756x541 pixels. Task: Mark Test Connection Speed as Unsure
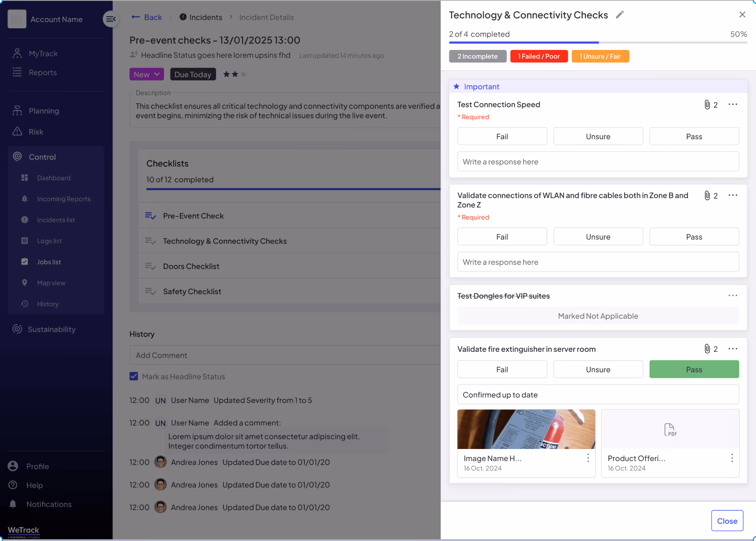click(x=598, y=136)
